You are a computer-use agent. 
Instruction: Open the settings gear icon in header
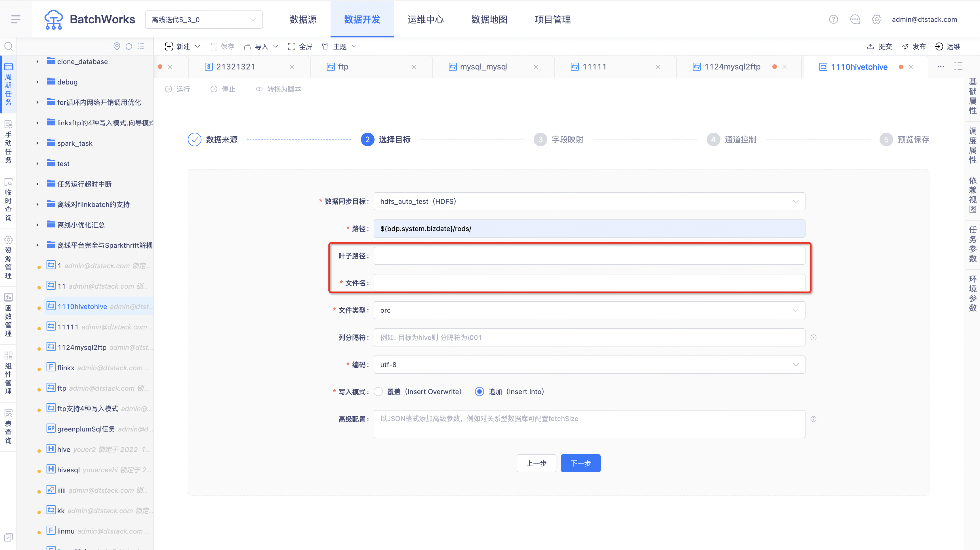tap(876, 19)
